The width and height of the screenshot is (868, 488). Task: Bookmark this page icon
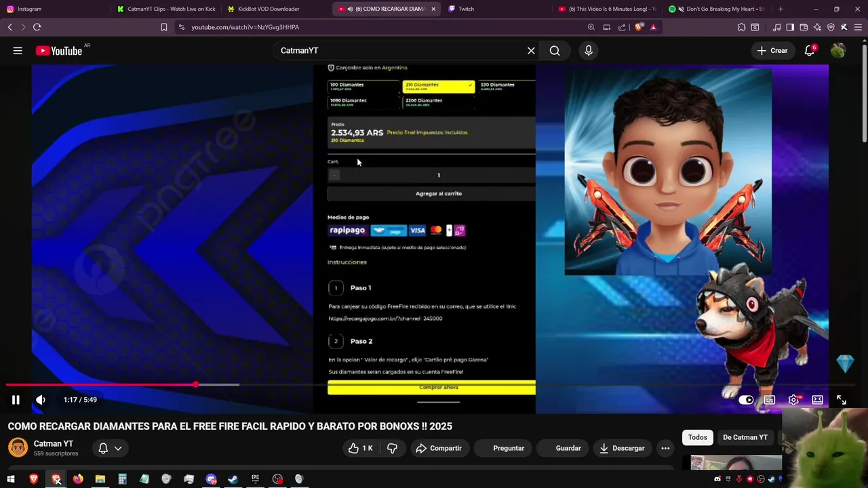coord(163,27)
